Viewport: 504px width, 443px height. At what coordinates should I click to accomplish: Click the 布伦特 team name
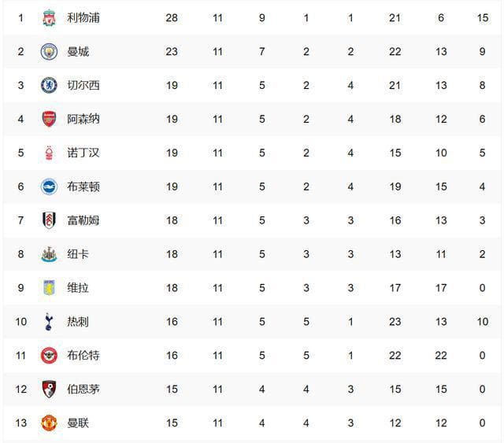click(83, 356)
